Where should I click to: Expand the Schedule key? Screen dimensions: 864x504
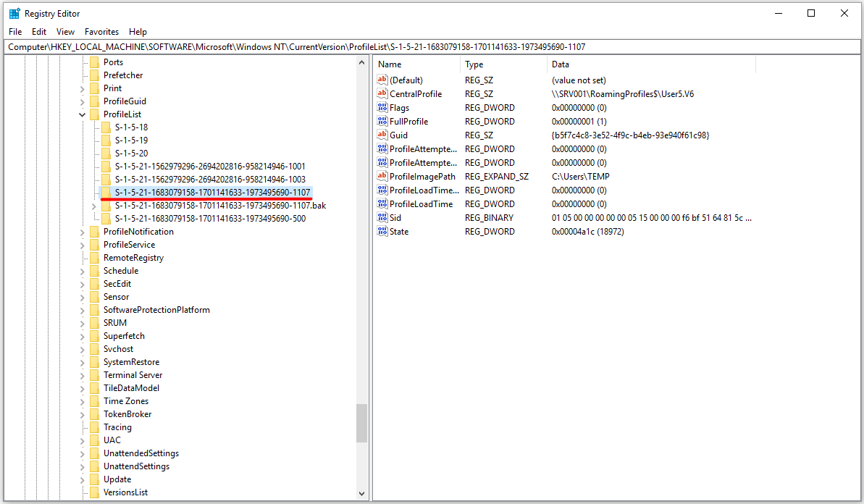click(x=82, y=271)
